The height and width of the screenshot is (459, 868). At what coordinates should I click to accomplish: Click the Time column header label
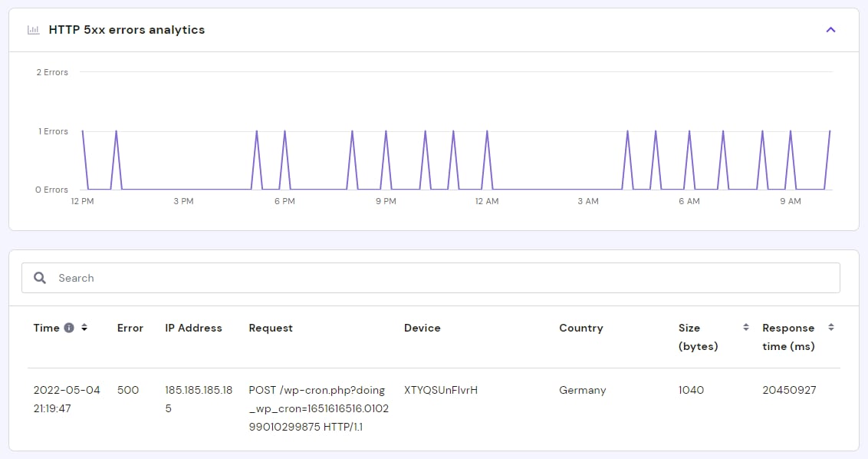(x=46, y=328)
